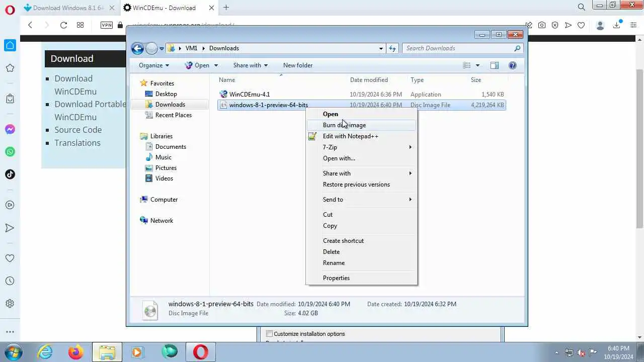Choose Create shortcut entry
This screenshot has width=644, height=362.
[361, 241]
